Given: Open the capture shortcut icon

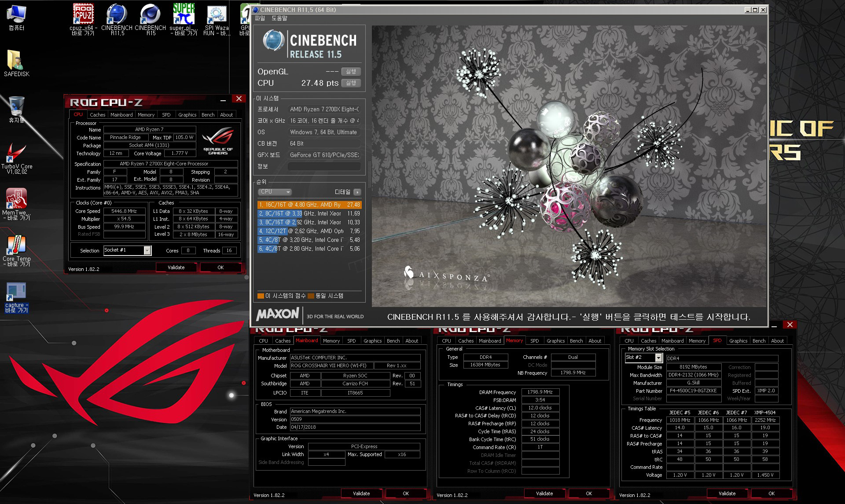Looking at the screenshot, I should (16, 298).
